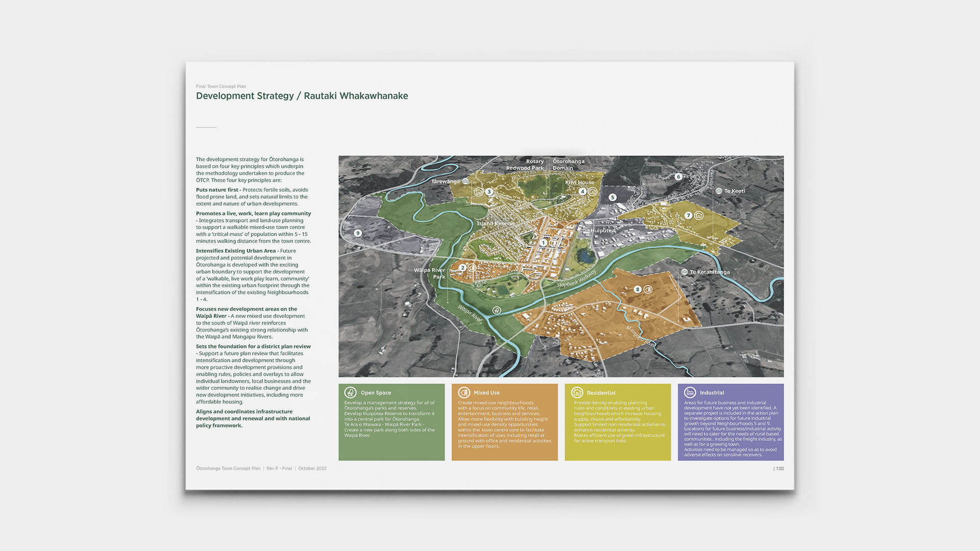Click the mixed use icon beside marker 8
Screen dimensions: 980x551
pyautogui.click(x=648, y=289)
